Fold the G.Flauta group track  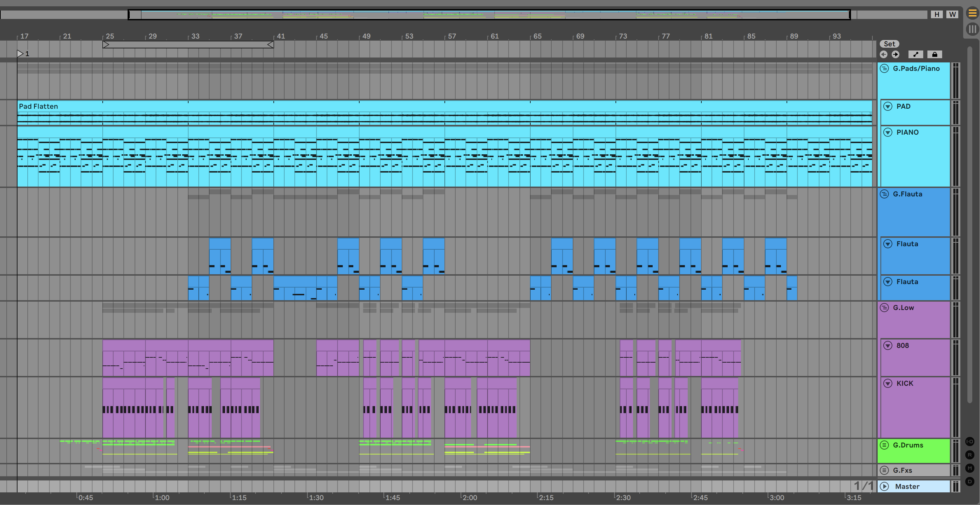click(885, 194)
